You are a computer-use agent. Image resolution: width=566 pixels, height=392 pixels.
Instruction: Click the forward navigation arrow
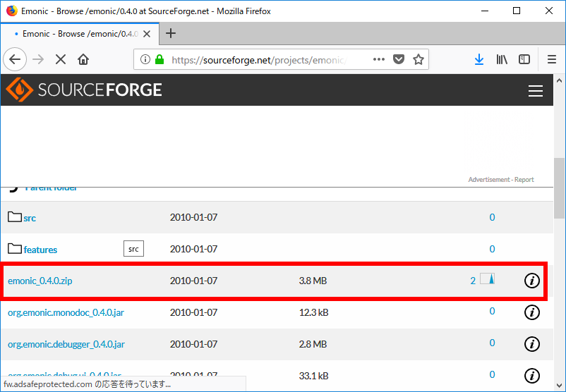click(x=38, y=59)
